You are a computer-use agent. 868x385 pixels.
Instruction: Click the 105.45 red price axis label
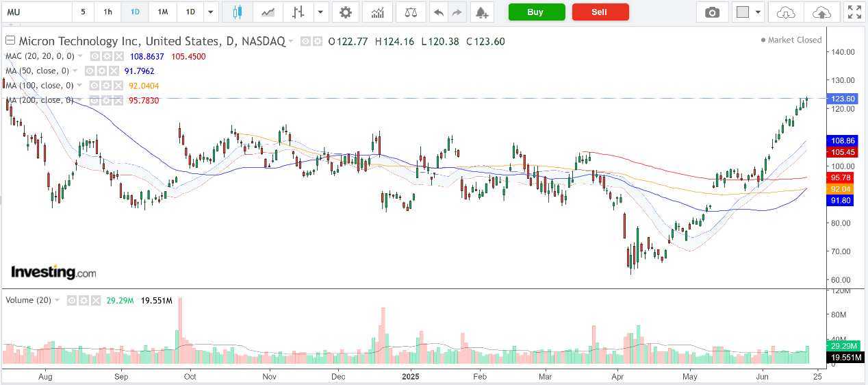(842, 152)
